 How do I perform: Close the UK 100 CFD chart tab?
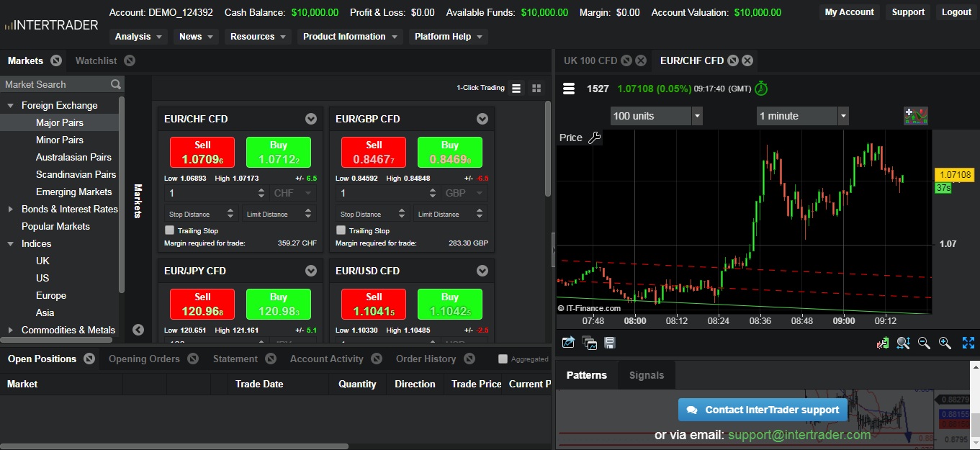[x=641, y=60]
